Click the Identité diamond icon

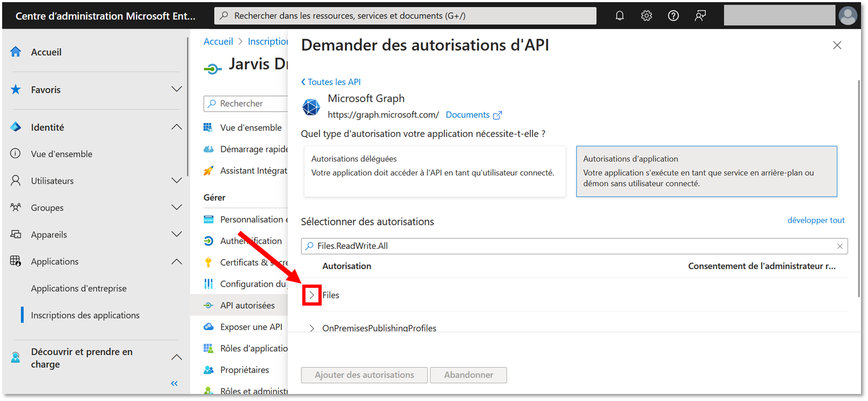16,127
